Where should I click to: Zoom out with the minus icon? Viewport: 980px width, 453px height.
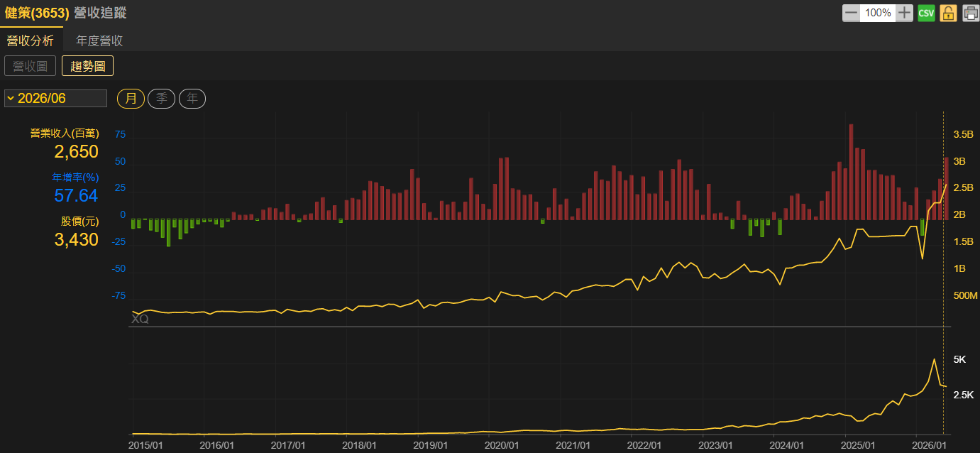pos(851,13)
